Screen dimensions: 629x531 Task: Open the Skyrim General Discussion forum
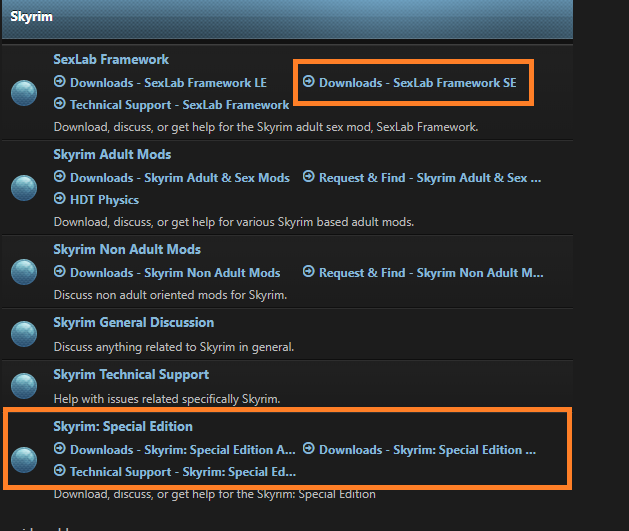pyautogui.click(x=134, y=322)
